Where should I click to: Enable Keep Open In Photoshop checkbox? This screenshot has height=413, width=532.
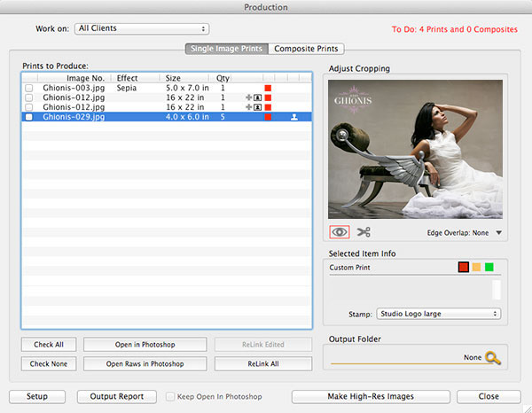pyautogui.click(x=170, y=396)
